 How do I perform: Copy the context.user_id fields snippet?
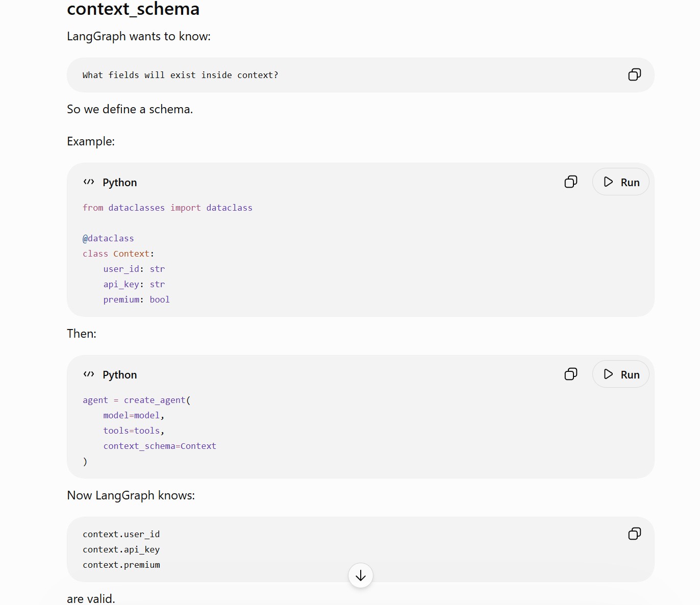click(x=634, y=534)
